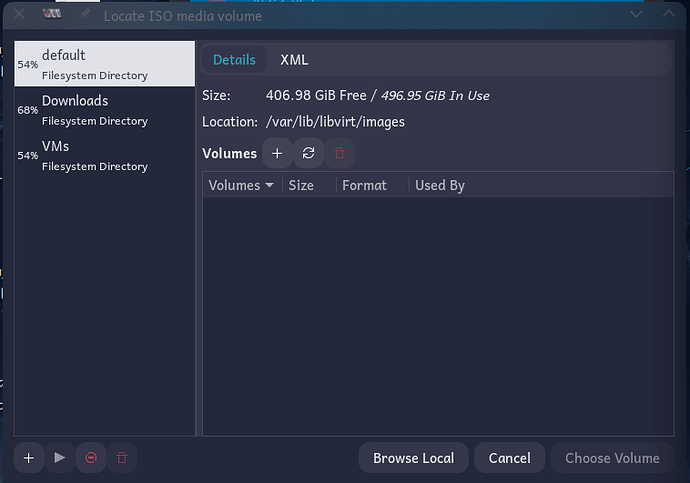This screenshot has width=690, height=483.
Task: Sort by the Volumes column dropdown arrow
Action: click(269, 186)
